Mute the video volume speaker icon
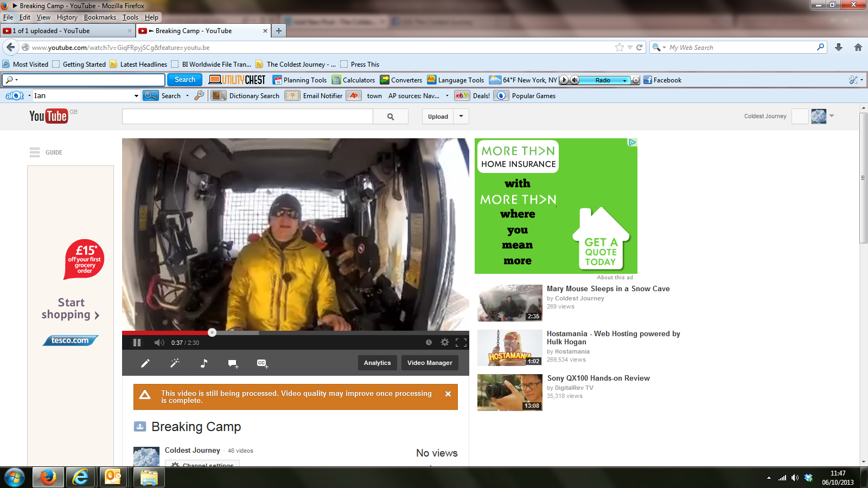Screen dimensions: 868x488 159,343
